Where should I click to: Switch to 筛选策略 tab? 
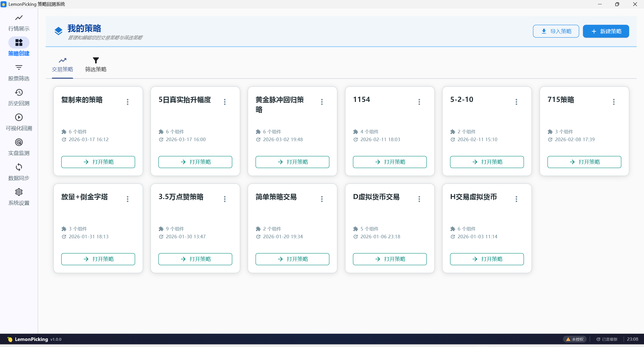pyautogui.click(x=96, y=65)
